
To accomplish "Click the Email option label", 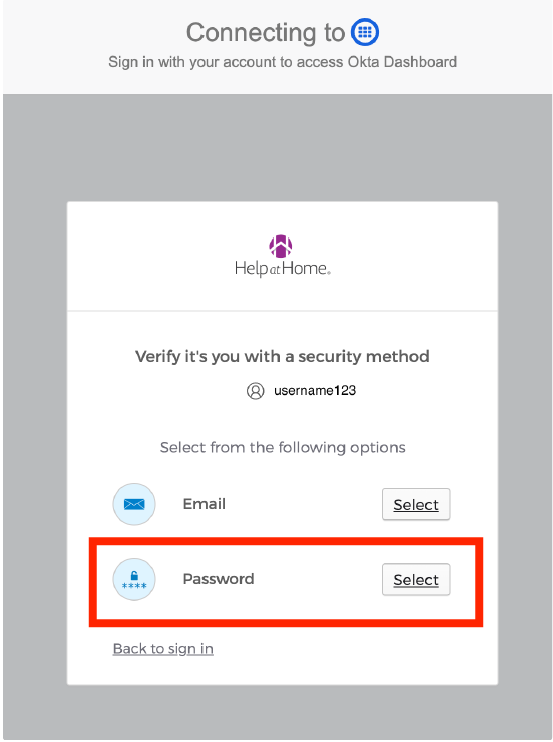I will pos(204,504).
